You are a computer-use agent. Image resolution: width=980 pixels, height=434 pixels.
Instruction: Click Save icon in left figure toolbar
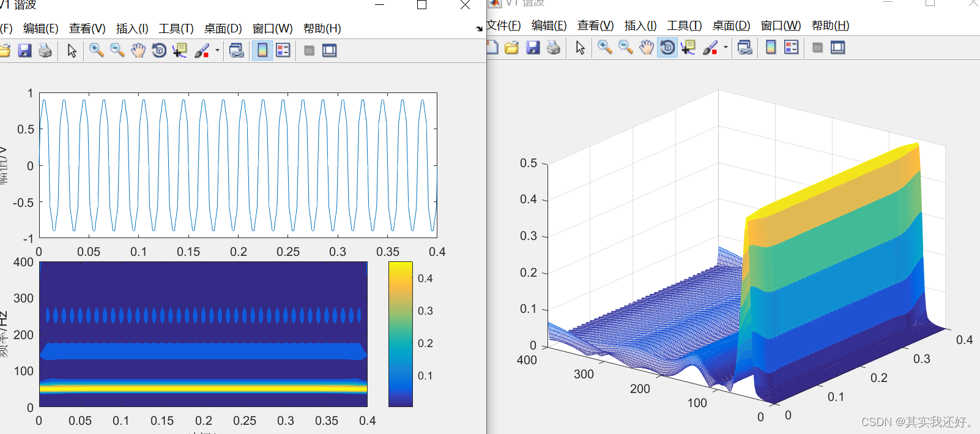[x=24, y=51]
